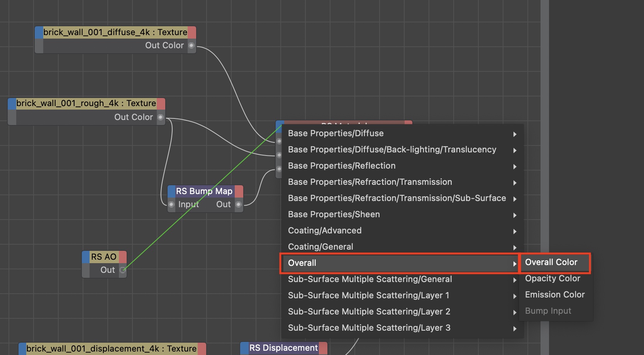Choose Overall Color from the submenu
The image size is (644, 355).
551,262
